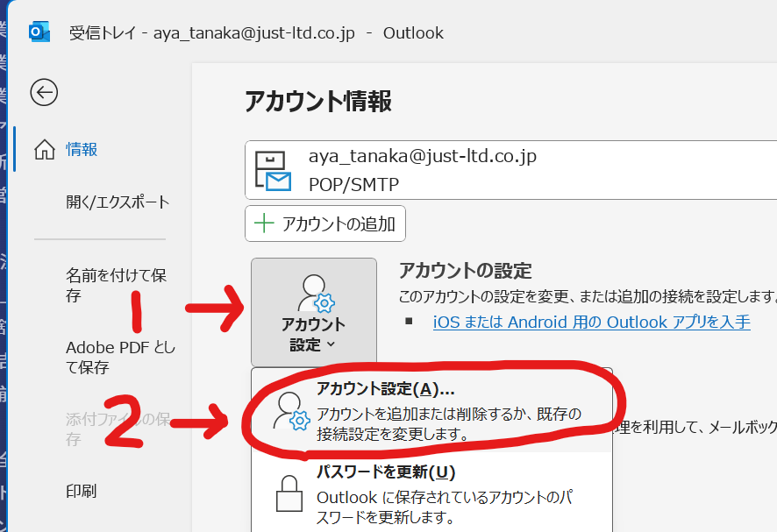The image size is (777, 532).
Task: Click the back arrow circle icon
Action: pos(44,92)
